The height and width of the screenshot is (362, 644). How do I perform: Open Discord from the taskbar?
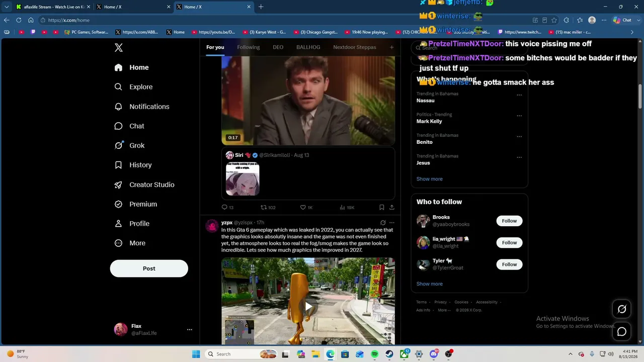[x=434, y=354]
